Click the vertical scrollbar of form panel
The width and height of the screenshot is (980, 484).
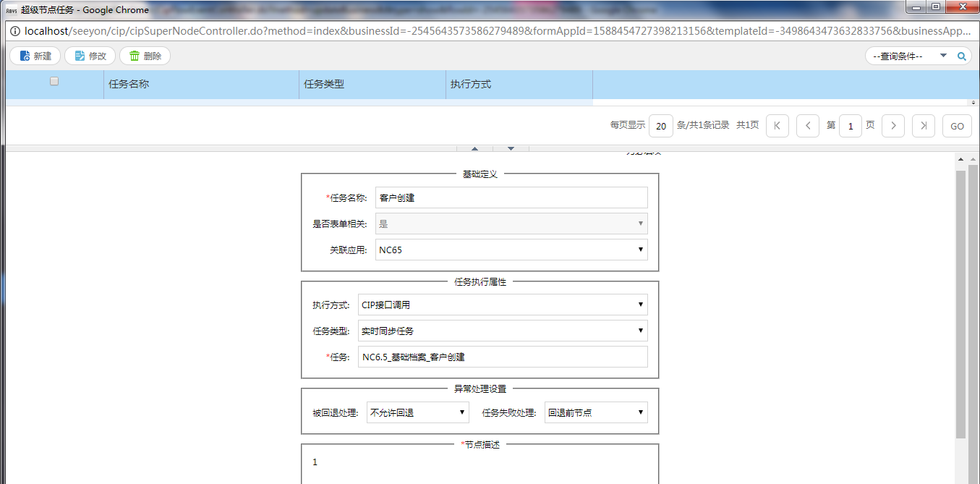click(x=960, y=304)
